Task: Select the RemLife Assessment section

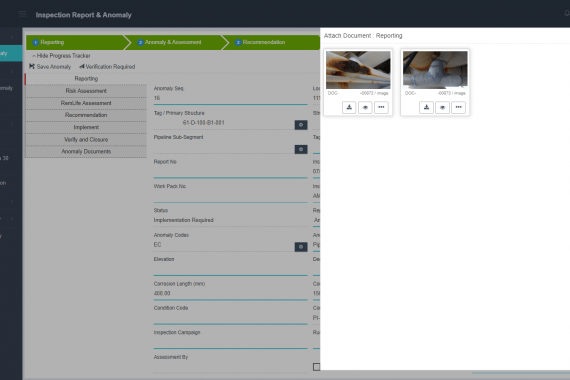Action: pyautogui.click(x=86, y=103)
